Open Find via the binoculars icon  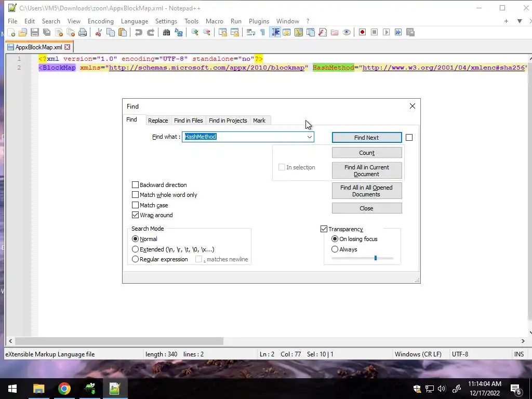[166, 32]
